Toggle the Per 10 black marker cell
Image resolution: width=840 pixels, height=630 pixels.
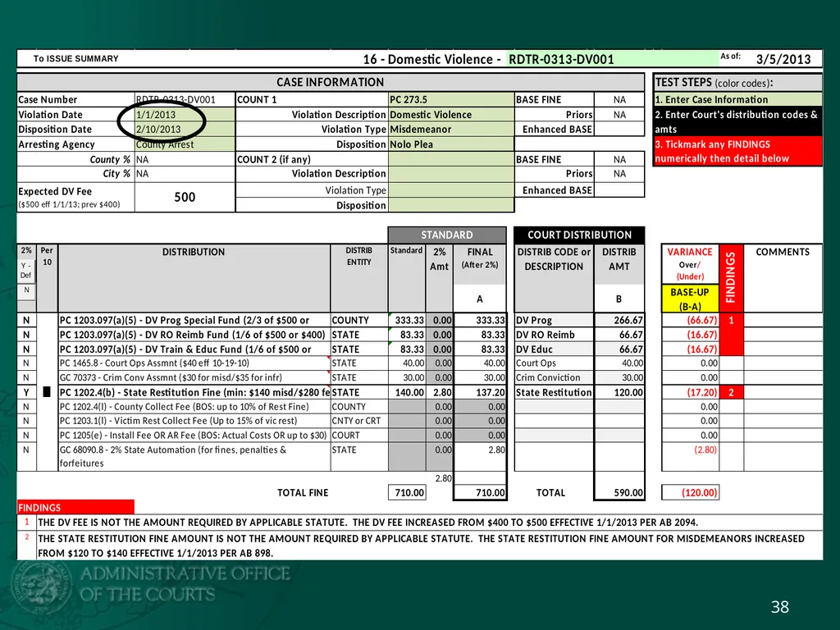[x=47, y=392]
